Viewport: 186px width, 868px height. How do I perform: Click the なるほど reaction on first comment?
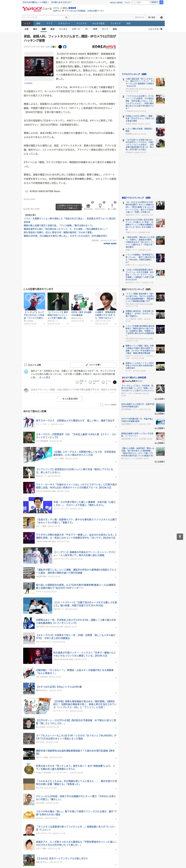click(91, 382)
